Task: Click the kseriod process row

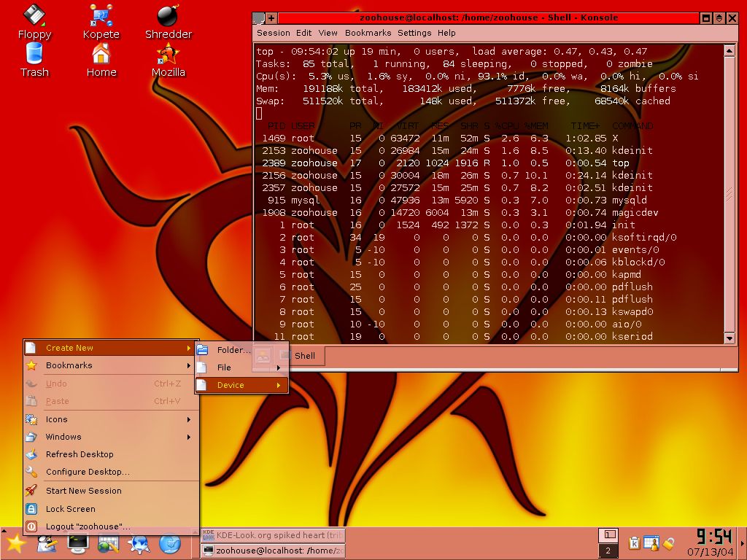Action: (x=454, y=336)
